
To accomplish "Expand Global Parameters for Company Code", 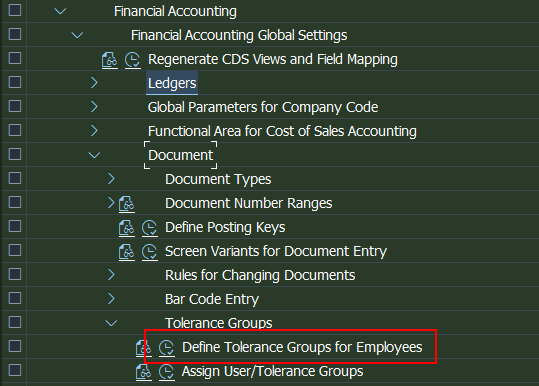I will (94, 107).
